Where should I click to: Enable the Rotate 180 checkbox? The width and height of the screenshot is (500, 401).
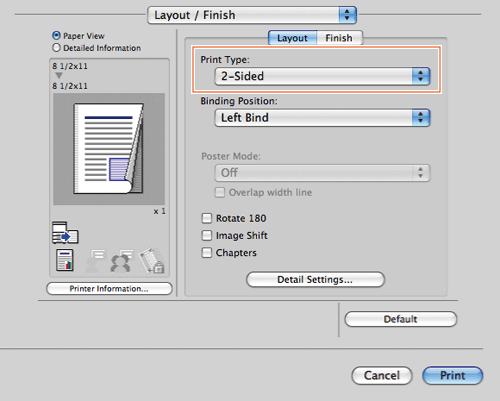click(x=207, y=218)
